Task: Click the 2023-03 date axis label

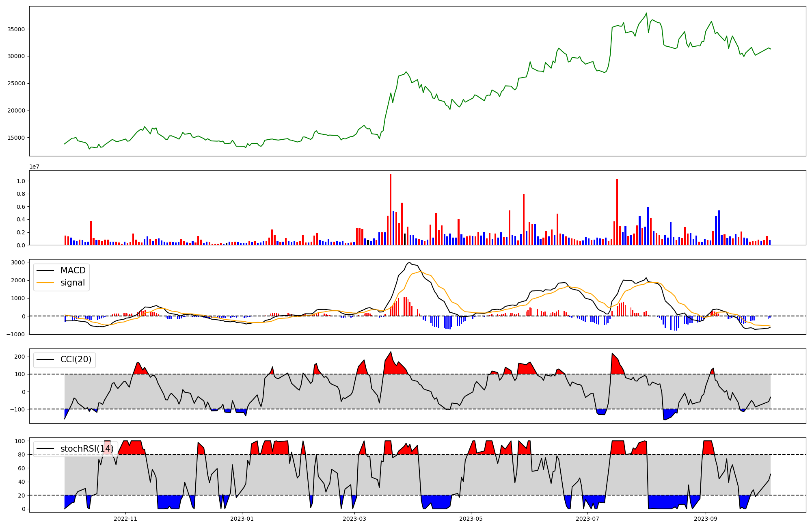Action: click(355, 519)
